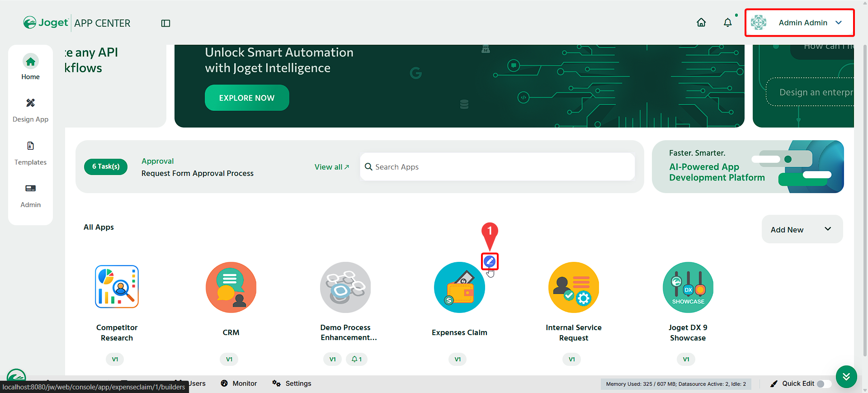The width and height of the screenshot is (868, 393).
Task: Click the View all link
Action: click(x=332, y=167)
